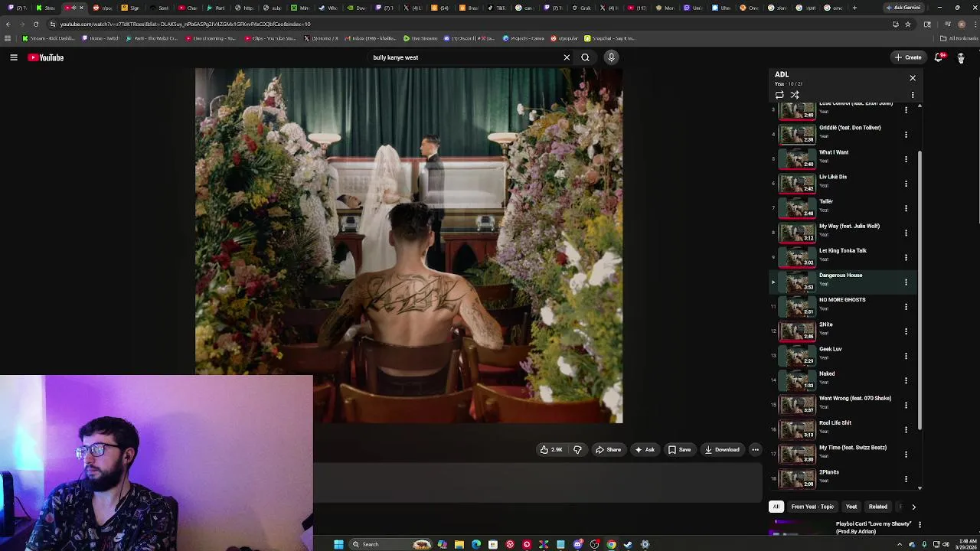Open Playboi Carti Love my Shawty video
The width and height of the screenshot is (980, 551).
(x=874, y=527)
